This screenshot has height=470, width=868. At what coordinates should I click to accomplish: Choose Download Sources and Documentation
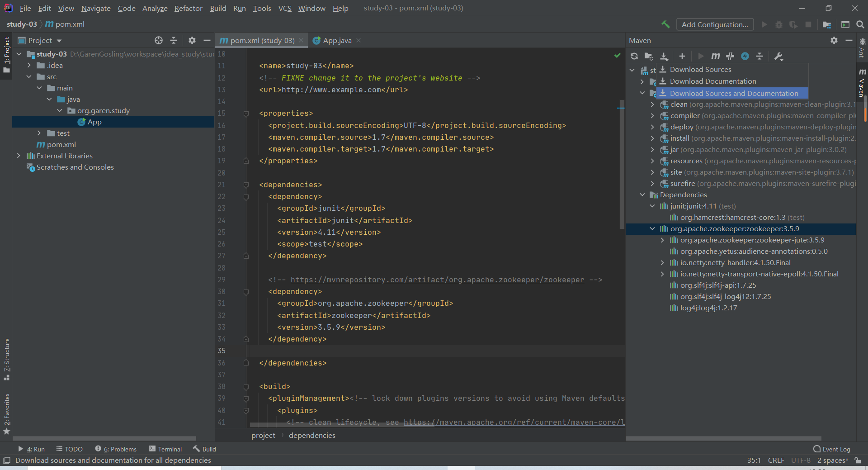[732, 93]
